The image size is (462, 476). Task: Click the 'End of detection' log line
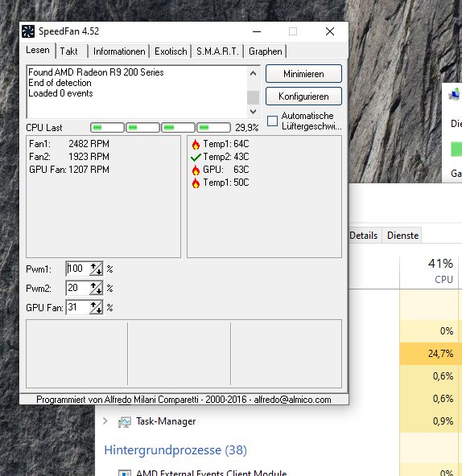pos(60,83)
